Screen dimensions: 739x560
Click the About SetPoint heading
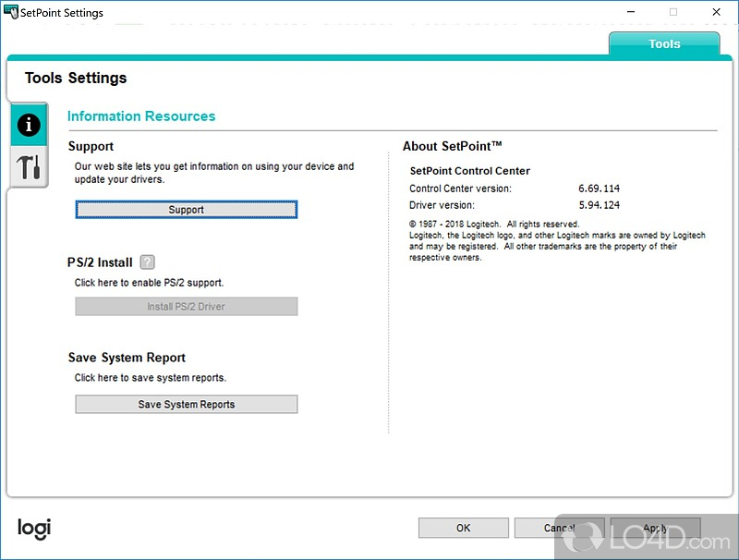pos(452,146)
